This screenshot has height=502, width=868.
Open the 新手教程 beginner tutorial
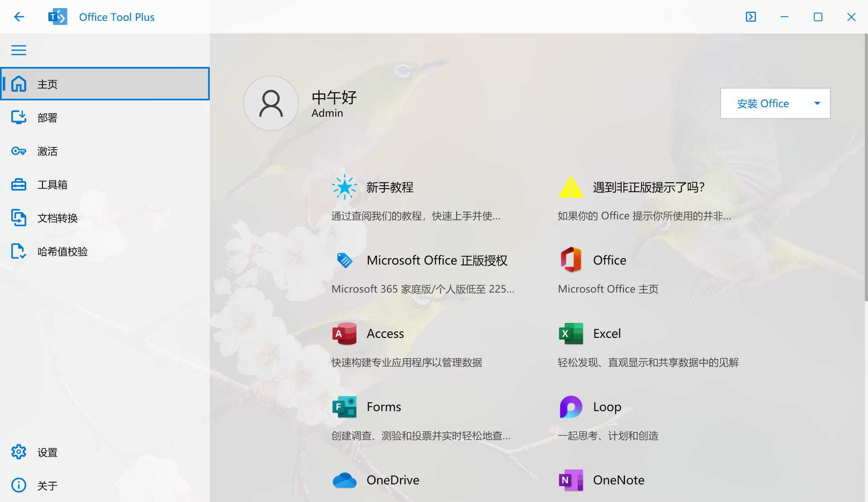[392, 187]
